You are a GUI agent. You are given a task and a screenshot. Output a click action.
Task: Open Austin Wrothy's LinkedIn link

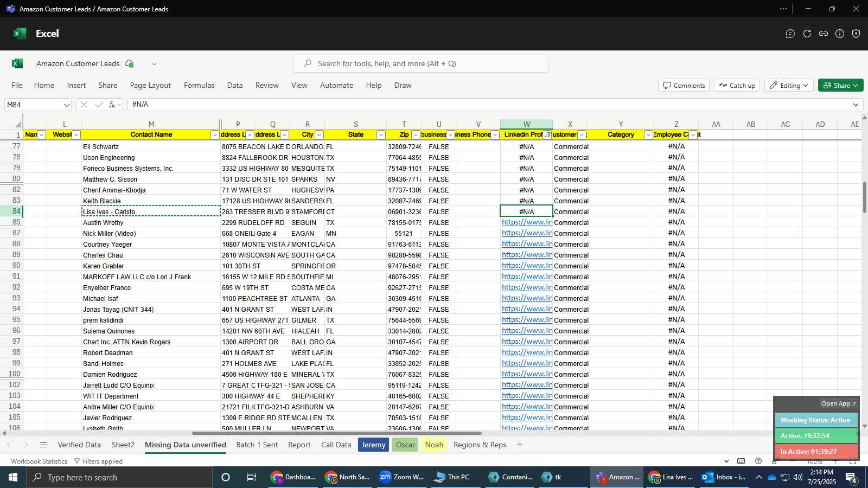pyautogui.click(x=527, y=222)
